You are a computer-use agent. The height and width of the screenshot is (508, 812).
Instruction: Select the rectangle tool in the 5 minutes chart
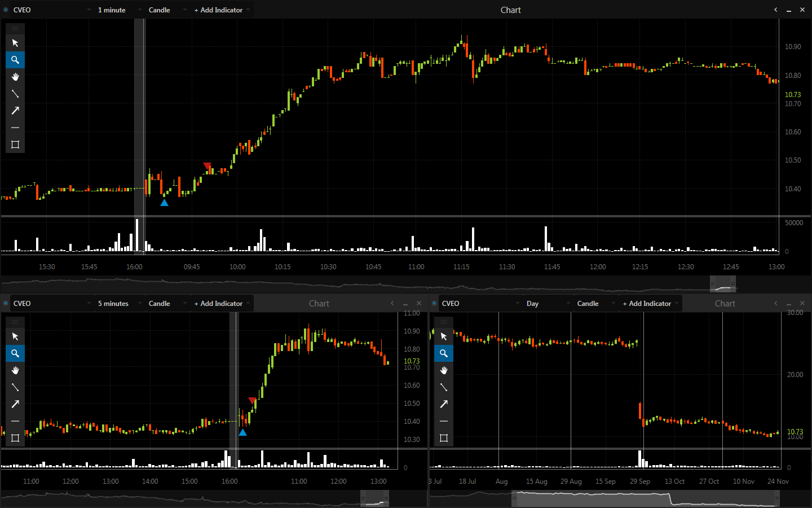(15, 438)
